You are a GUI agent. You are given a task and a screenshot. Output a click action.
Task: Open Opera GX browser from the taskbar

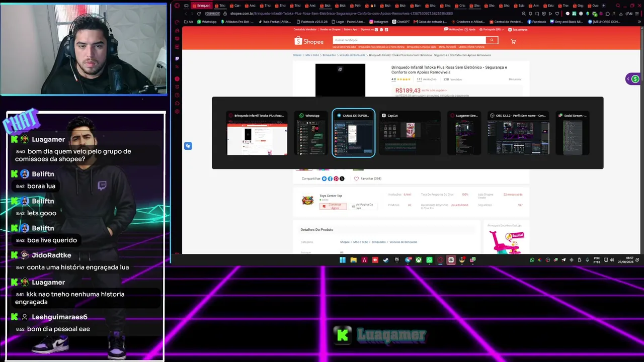[440, 260]
